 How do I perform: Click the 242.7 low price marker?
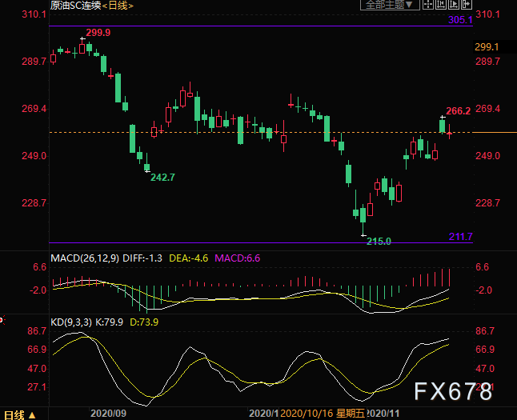pyautogui.click(x=162, y=178)
